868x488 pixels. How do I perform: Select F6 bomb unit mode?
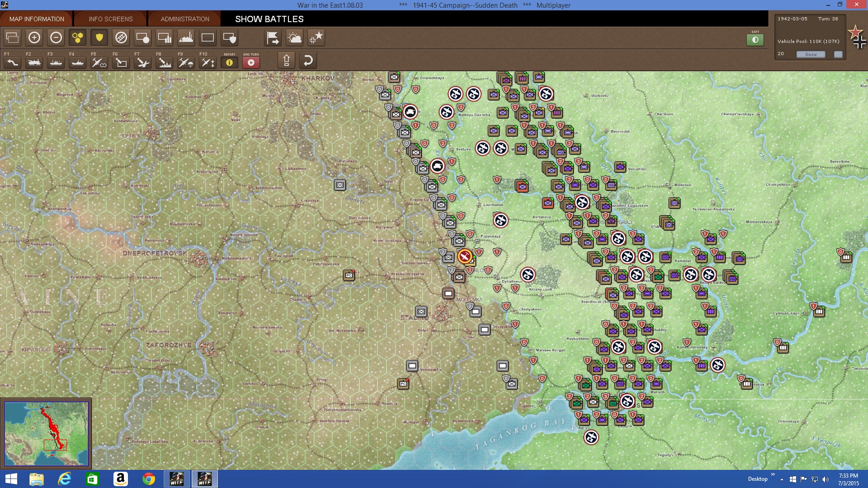121,62
